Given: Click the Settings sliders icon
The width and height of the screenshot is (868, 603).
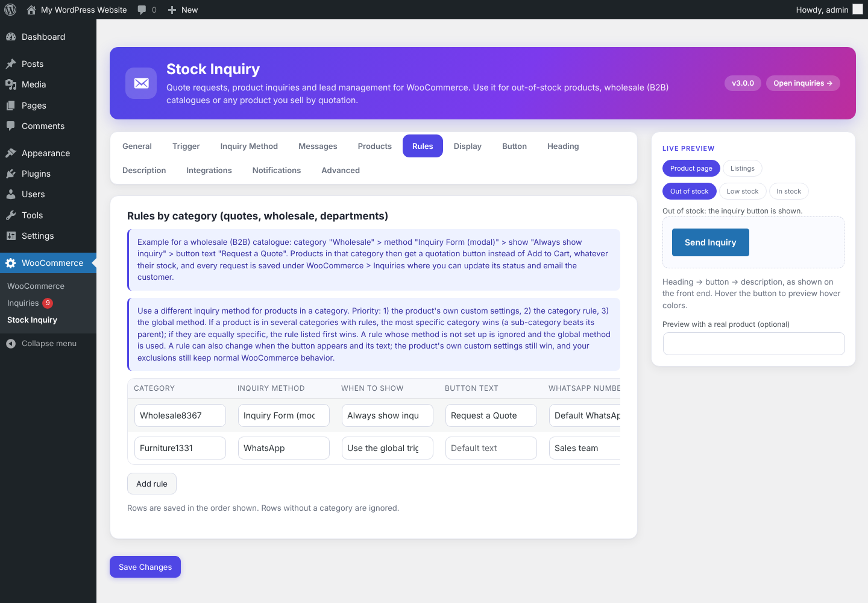Looking at the screenshot, I should pos(11,236).
